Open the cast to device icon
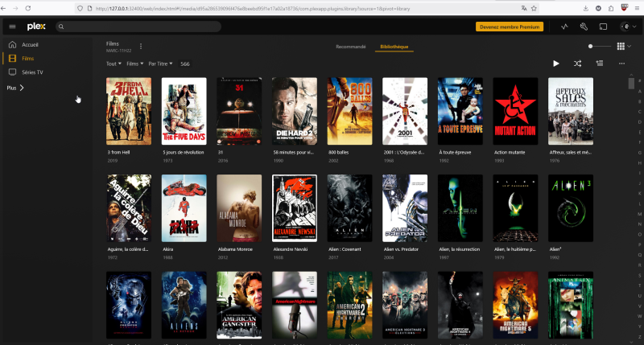The width and height of the screenshot is (644, 345). [603, 27]
